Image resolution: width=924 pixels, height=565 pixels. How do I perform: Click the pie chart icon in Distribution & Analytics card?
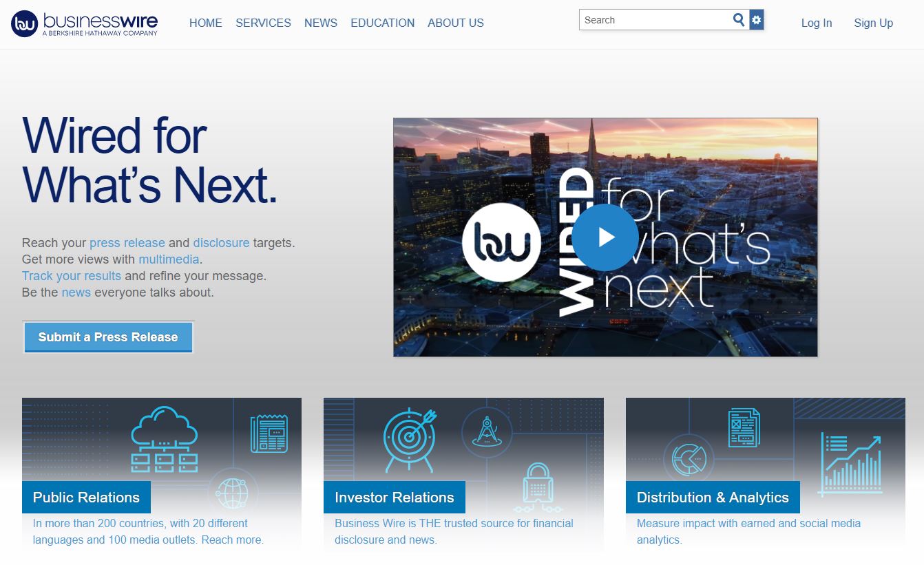[x=689, y=460]
